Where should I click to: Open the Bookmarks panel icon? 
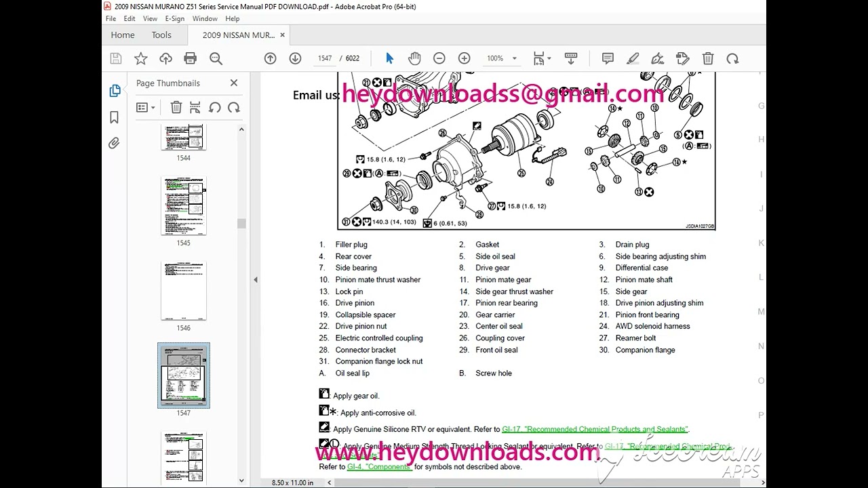click(114, 117)
